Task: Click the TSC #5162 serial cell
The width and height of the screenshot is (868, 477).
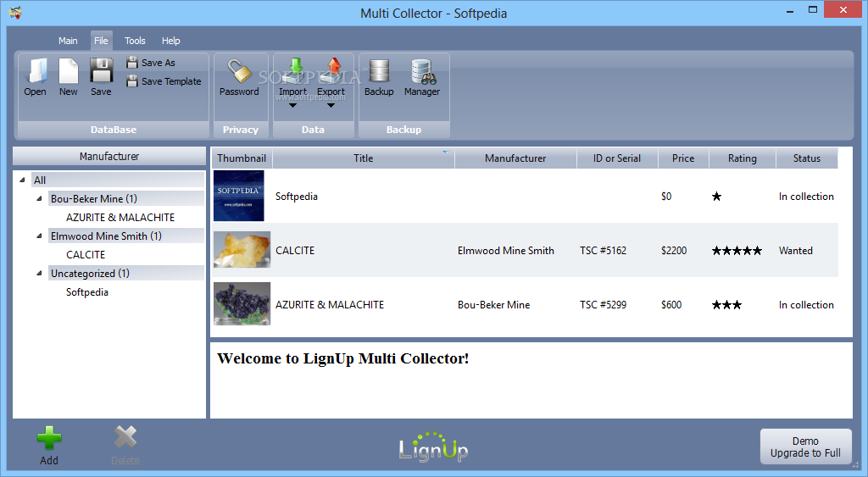Action: click(603, 251)
